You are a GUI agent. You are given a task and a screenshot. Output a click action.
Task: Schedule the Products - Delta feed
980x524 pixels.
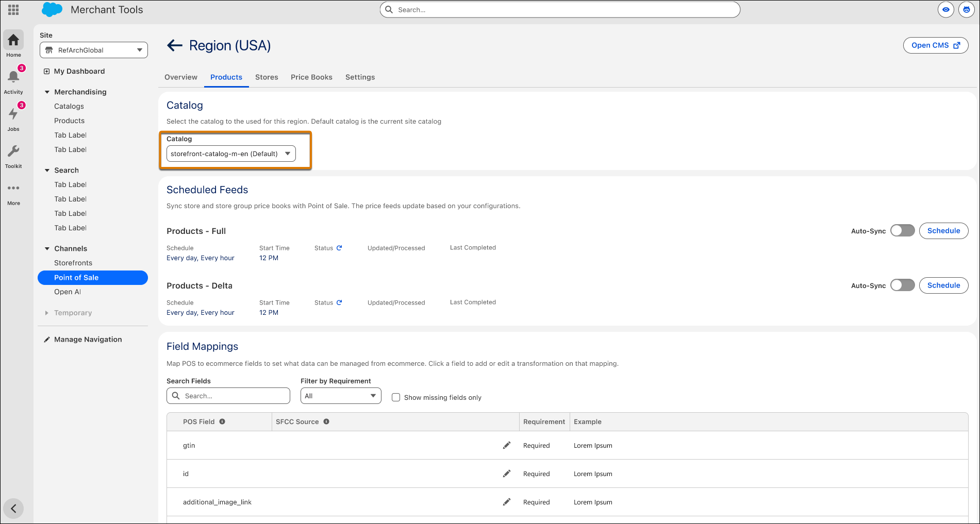[x=943, y=285]
